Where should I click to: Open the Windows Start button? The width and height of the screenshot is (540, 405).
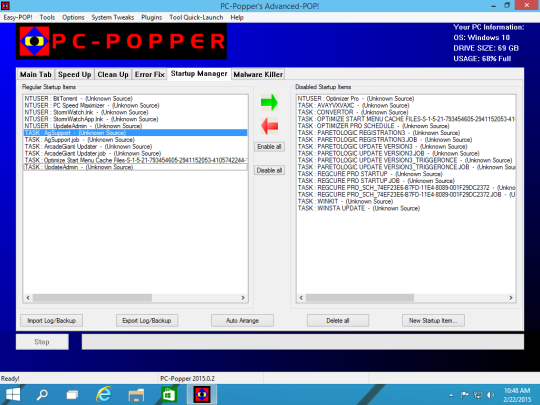13,395
